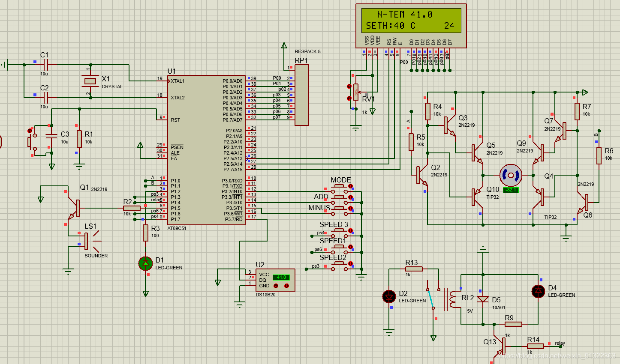
Task: Click the RESPACK-8 label text
Action: click(307, 51)
